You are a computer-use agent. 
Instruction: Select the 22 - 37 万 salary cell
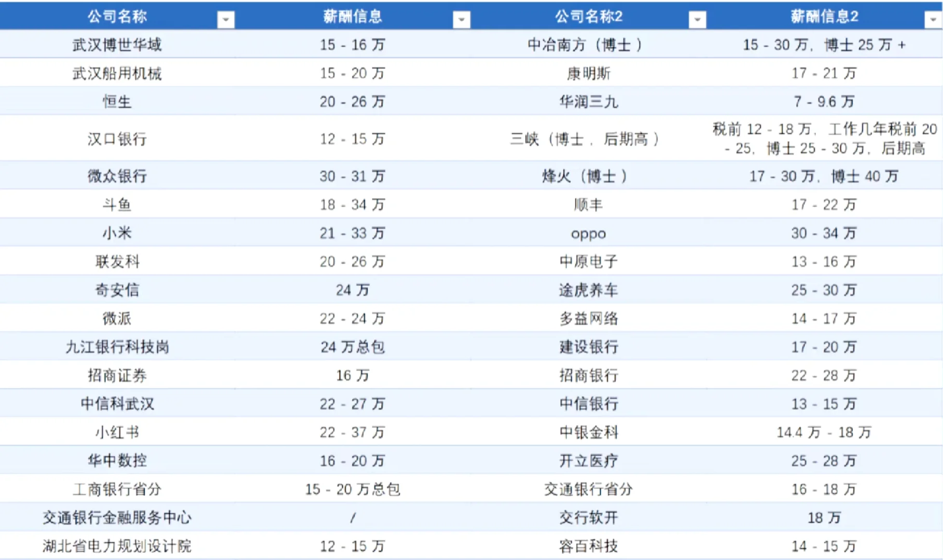coord(353,432)
